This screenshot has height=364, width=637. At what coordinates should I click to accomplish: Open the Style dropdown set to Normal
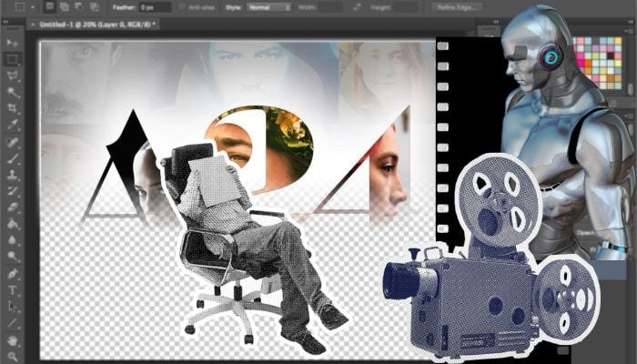click(269, 7)
